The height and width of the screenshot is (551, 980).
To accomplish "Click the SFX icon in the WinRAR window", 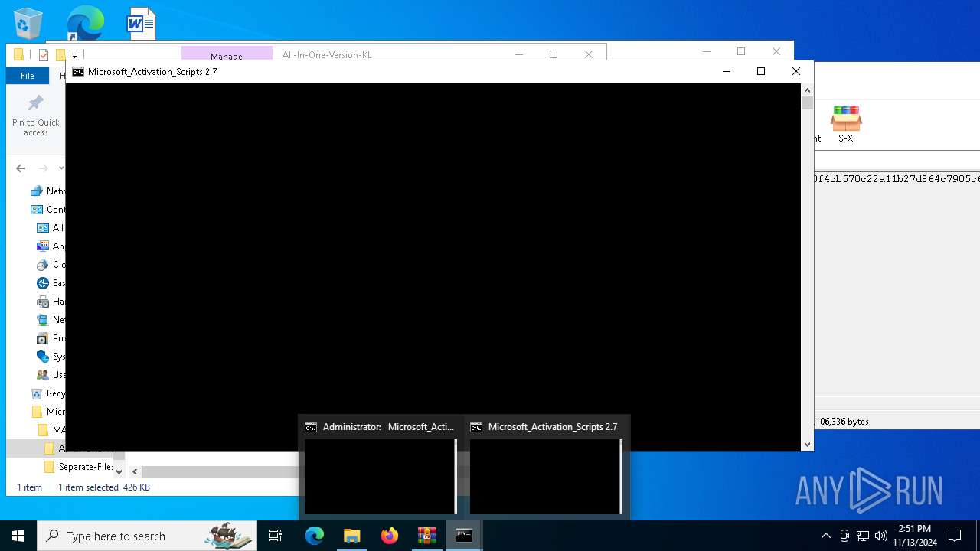I will click(x=846, y=124).
